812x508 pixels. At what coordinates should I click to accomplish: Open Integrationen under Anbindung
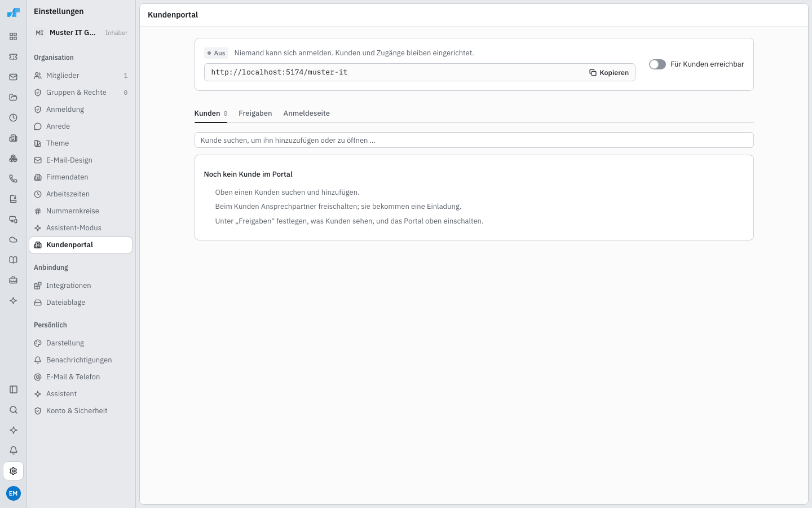[x=81, y=286]
